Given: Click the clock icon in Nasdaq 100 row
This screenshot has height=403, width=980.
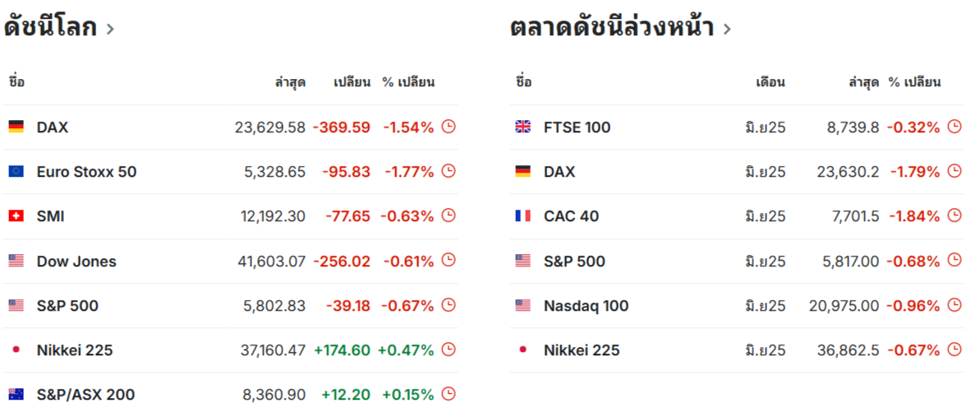Looking at the screenshot, I should tap(955, 305).
